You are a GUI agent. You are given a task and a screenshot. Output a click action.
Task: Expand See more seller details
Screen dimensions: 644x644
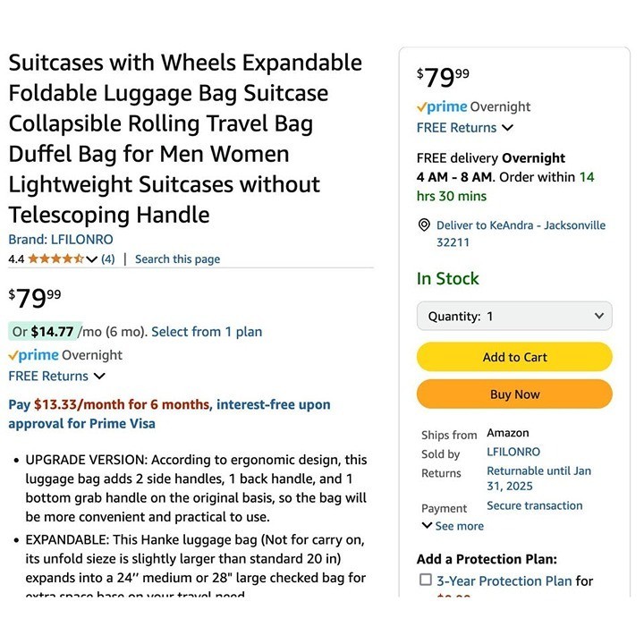coord(453,526)
